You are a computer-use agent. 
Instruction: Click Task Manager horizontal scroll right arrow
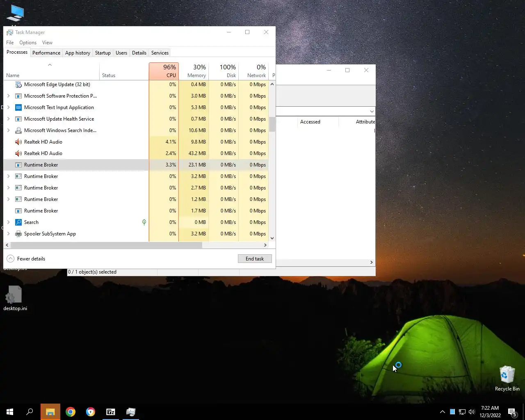pos(265,245)
